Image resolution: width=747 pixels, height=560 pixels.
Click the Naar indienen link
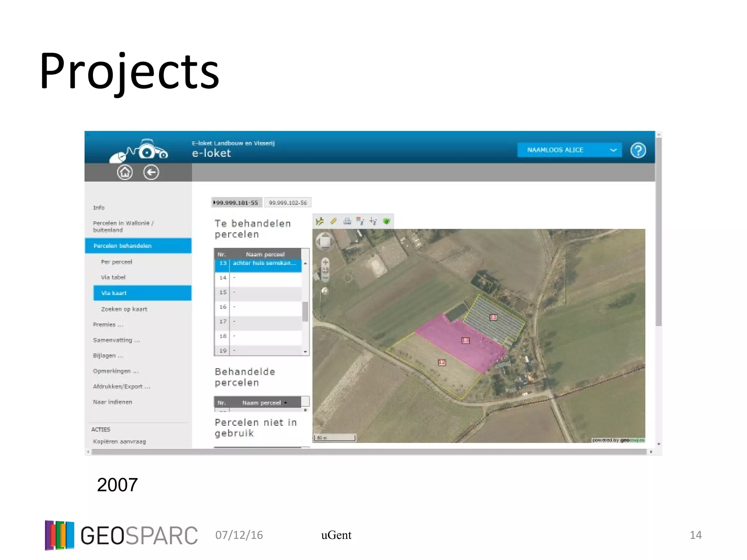pos(112,402)
